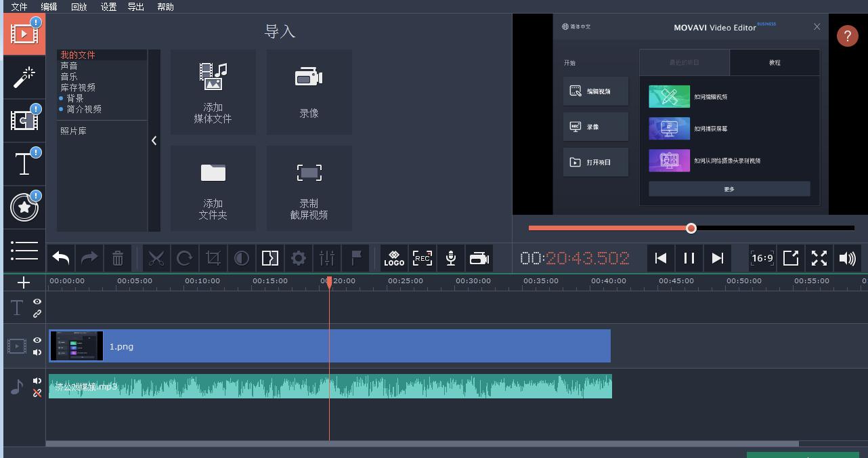This screenshot has width=868, height=458.
Task: Click the timecode display
Action: [x=575, y=258]
